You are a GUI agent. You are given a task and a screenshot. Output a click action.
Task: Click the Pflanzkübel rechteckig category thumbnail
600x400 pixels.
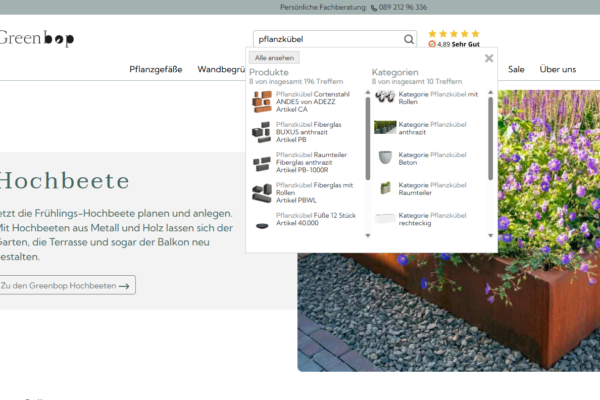[385, 219]
